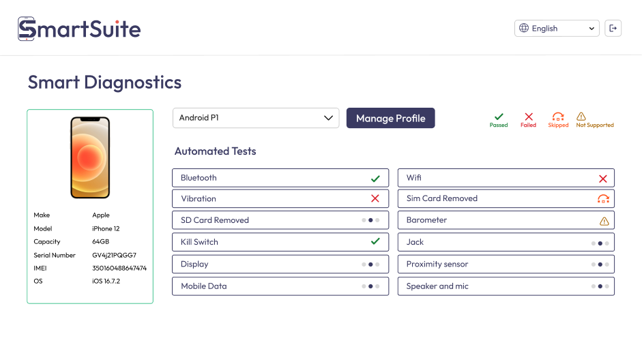The width and height of the screenshot is (644, 347).
Task: Click the Display test progress dots
Action: [370, 265]
